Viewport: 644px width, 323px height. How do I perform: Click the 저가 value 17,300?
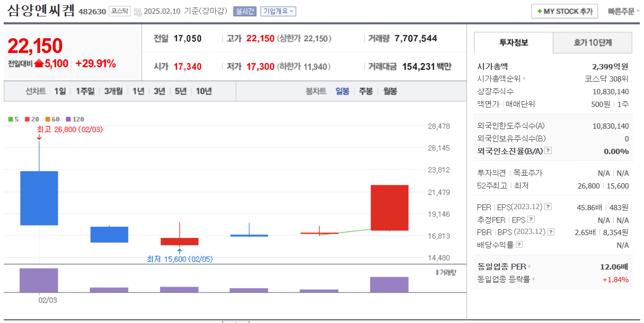point(260,66)
